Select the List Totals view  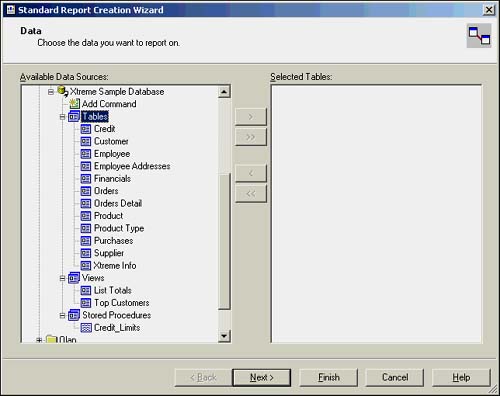coord(113,291)
